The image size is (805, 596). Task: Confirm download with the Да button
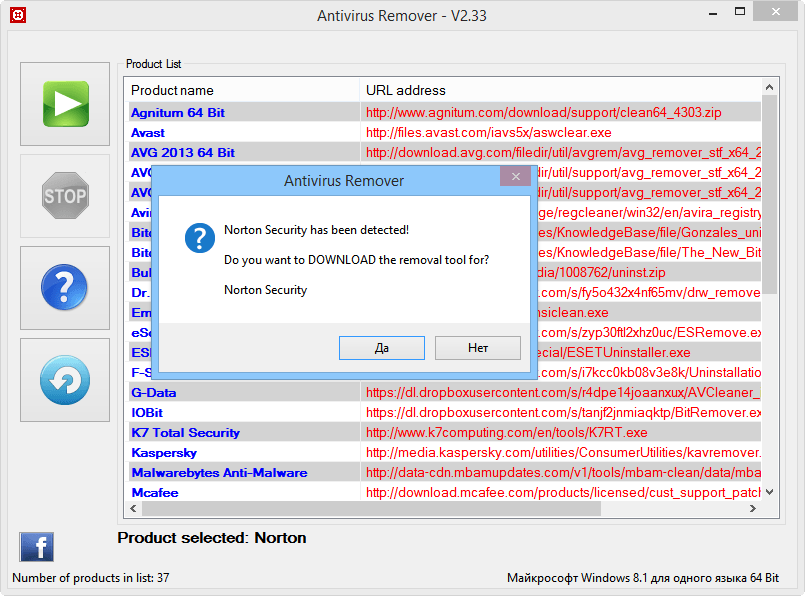381,348
